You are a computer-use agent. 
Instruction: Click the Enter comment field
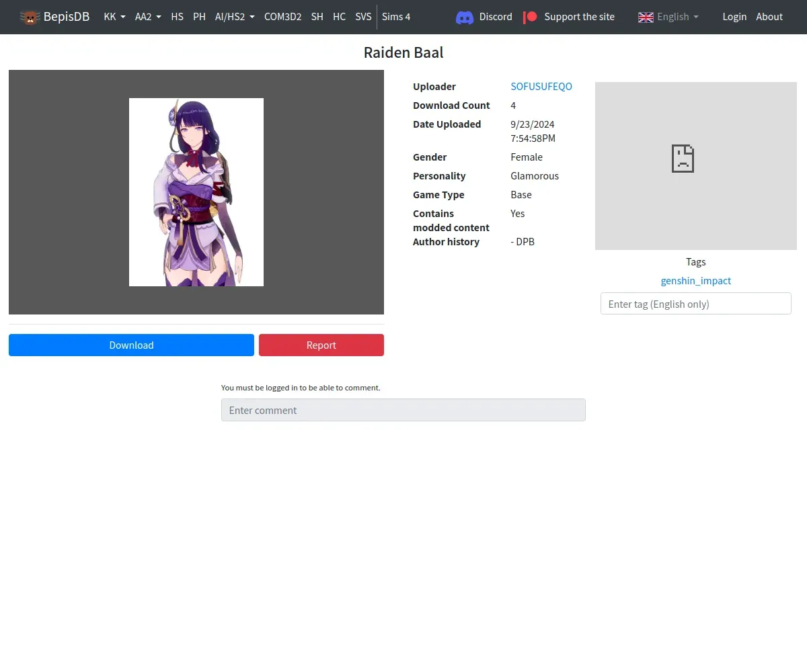tap(403, 410)
